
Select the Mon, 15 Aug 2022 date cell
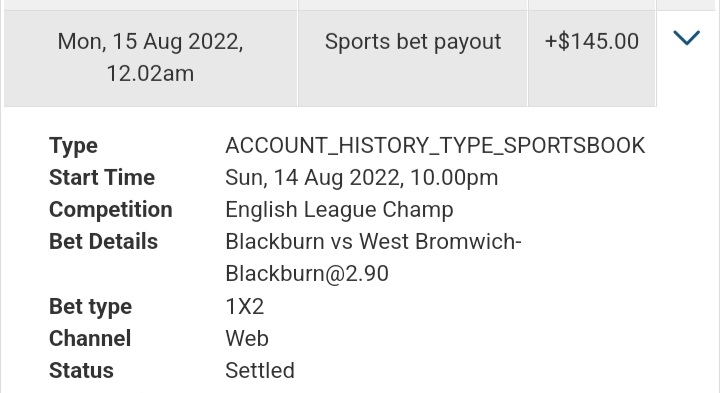click(x=151, y=58)
